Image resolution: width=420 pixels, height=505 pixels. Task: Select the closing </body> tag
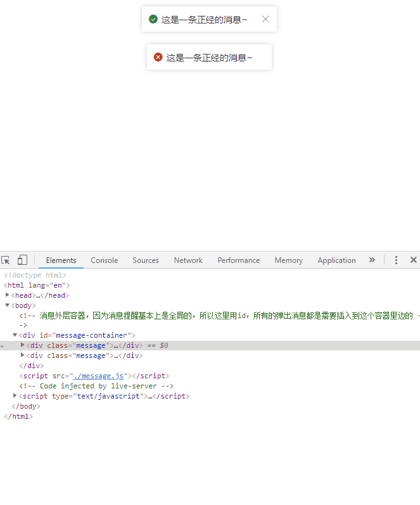pyautogui.click(x=26, y=406)
